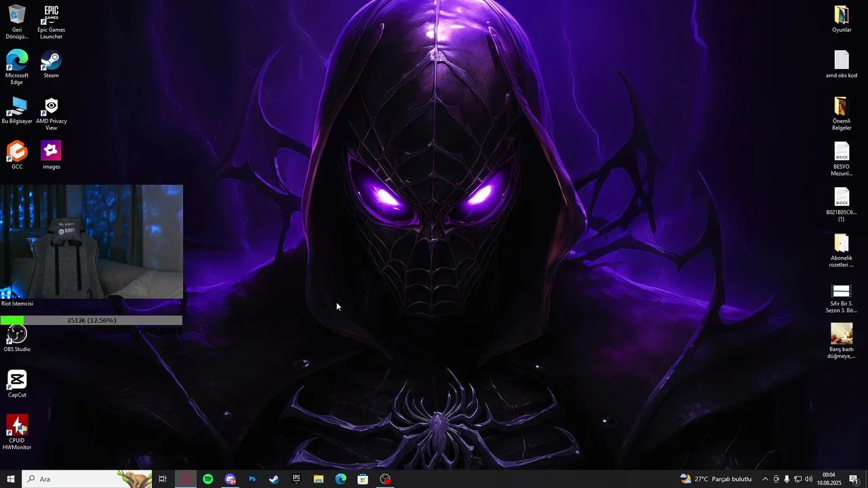Select CPUID HWMonitor desktop shortcut
The height and width of the screenshot is (488, 868).
coord(17,432)
